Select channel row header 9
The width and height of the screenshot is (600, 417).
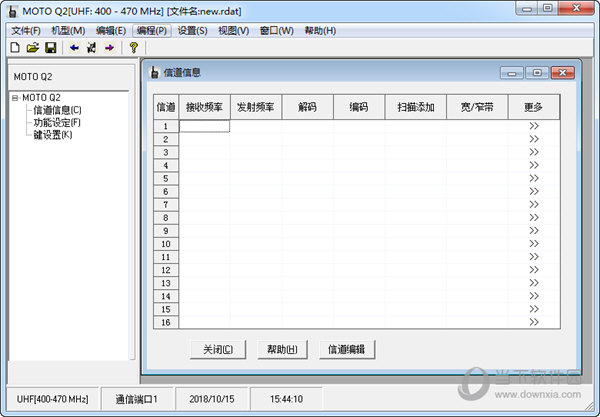coord(166,231)
